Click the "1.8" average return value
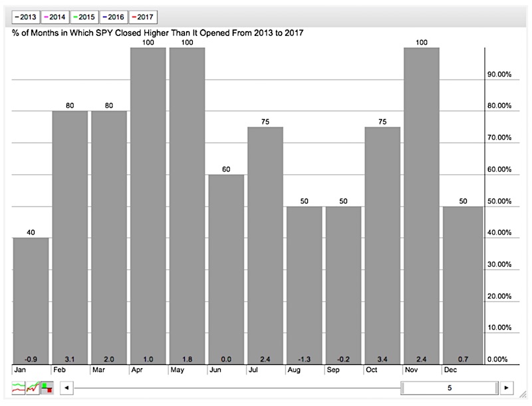Screen dimensions: 532x406 [188, 359]
